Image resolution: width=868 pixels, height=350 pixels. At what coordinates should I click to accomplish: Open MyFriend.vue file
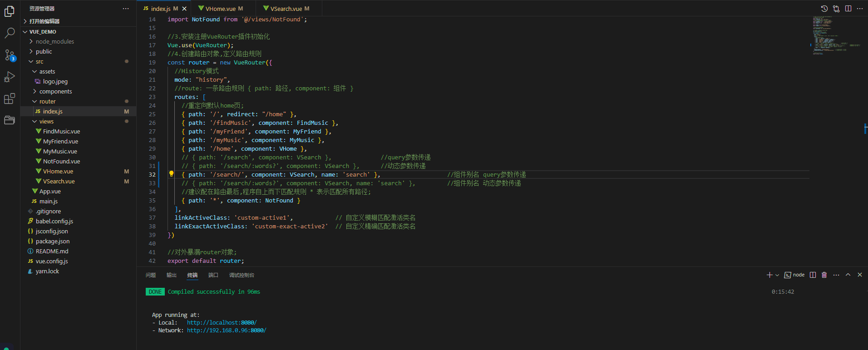[x=79, y=142]
